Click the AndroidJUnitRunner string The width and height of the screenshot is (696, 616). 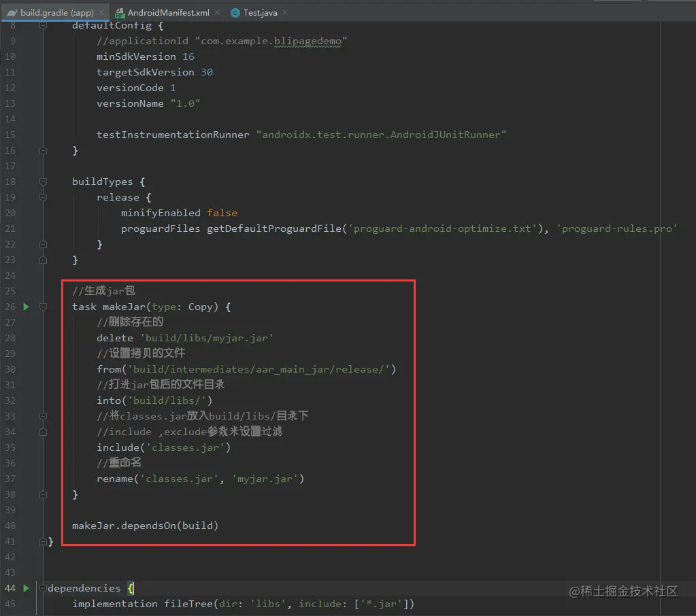pos(381,135)
